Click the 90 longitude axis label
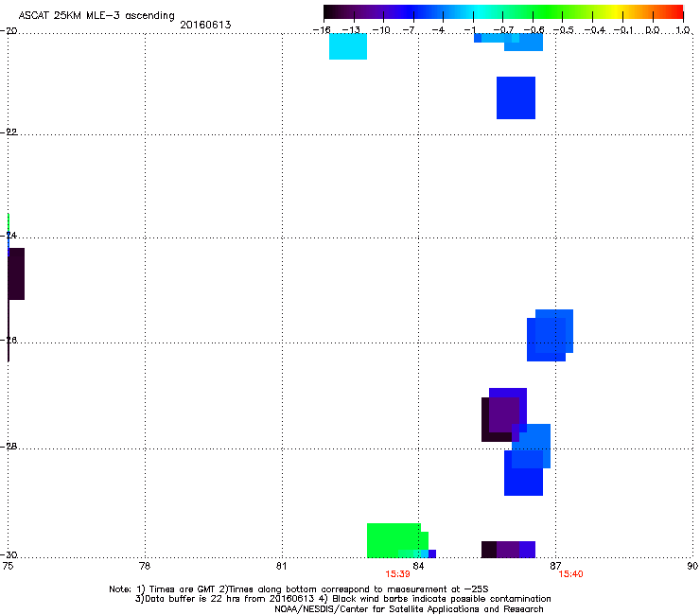Viewport: 700px width, 615px height. (x=692, y=566)
